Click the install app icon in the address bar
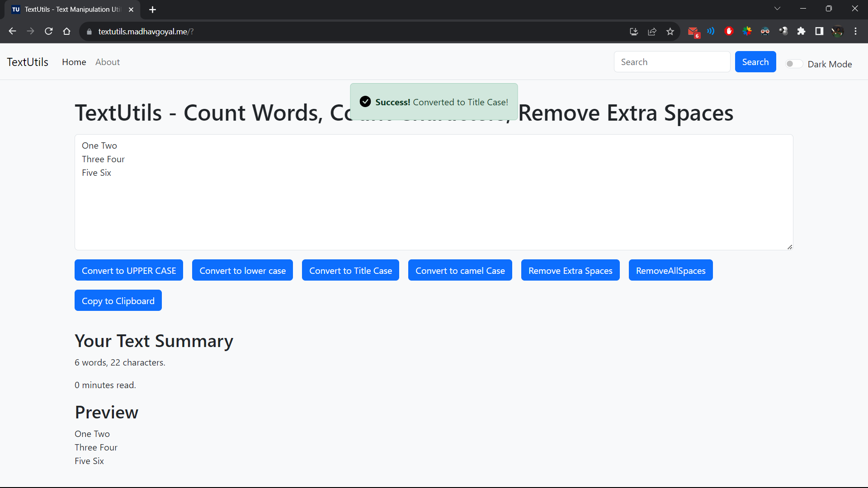The image size is (868, 488). click(634, 31)
